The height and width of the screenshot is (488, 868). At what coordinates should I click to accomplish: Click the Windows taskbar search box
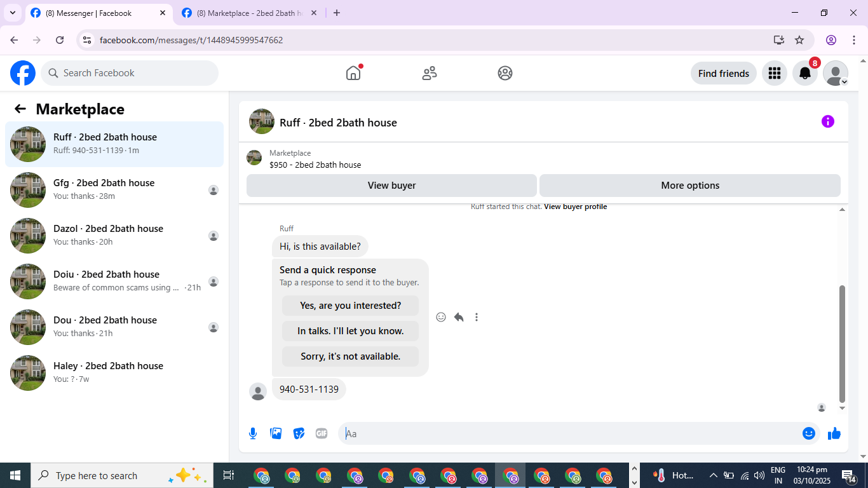click(x=121, y=475)
